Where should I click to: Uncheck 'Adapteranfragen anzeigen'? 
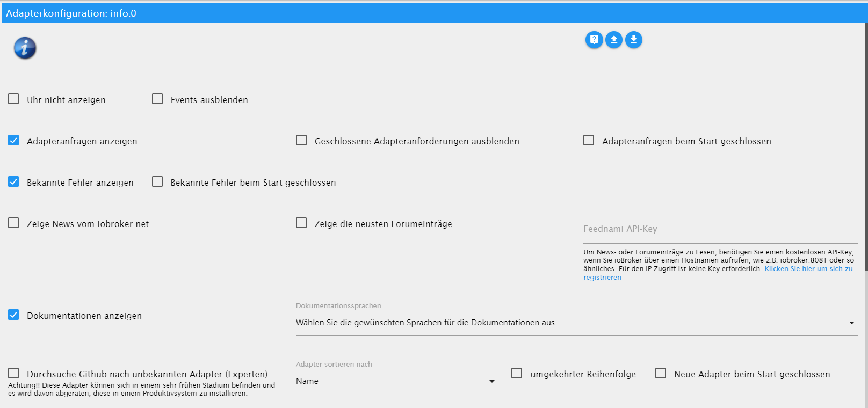pos(14,141)
